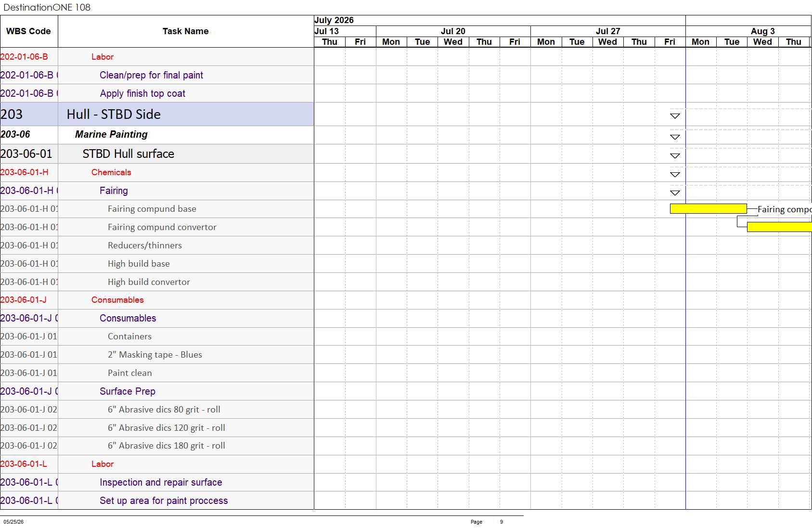The image size is (812, 528).
Task: Select the yellow Fairing compund base Gantt bar
Action: (x=708, y=209)
